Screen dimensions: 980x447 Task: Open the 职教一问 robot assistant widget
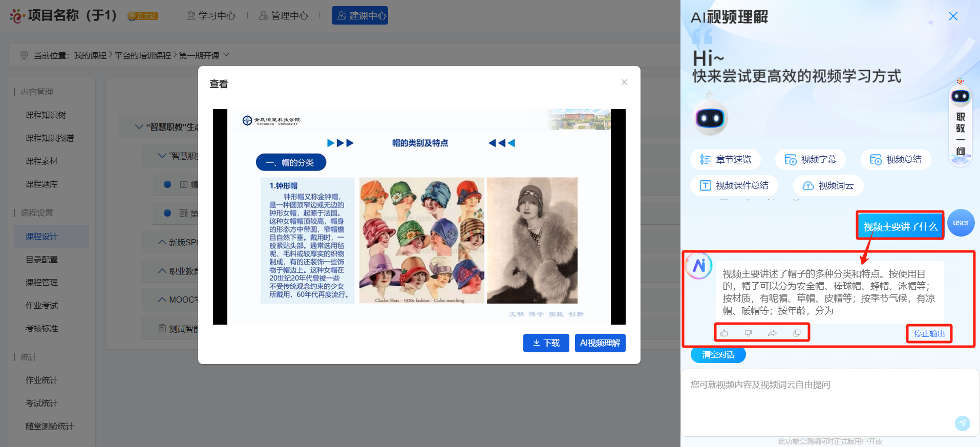[x=961, y=122]
